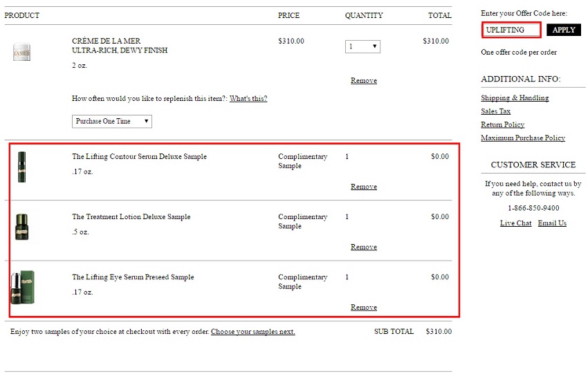Remove the Lifting Eye Serum Preseed Sample

364,308
